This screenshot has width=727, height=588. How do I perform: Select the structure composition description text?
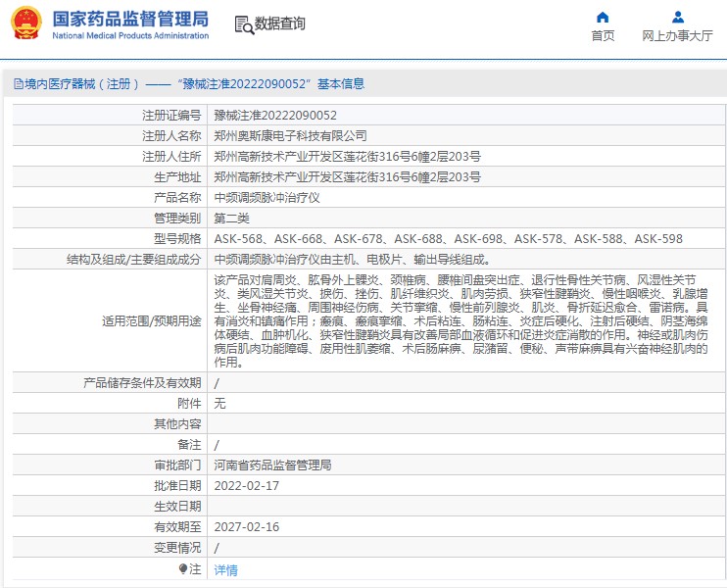click(x=353, y=260)
